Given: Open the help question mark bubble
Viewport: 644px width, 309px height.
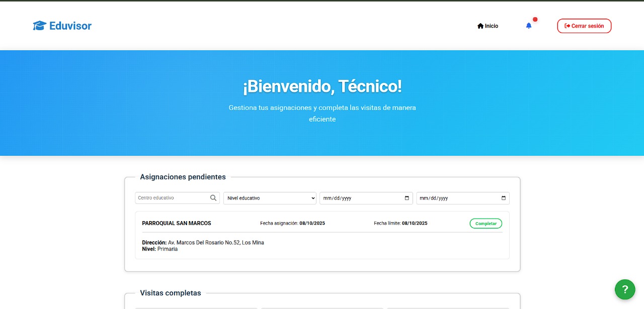Looking at the screenshot, I should [x=625, y=289].
